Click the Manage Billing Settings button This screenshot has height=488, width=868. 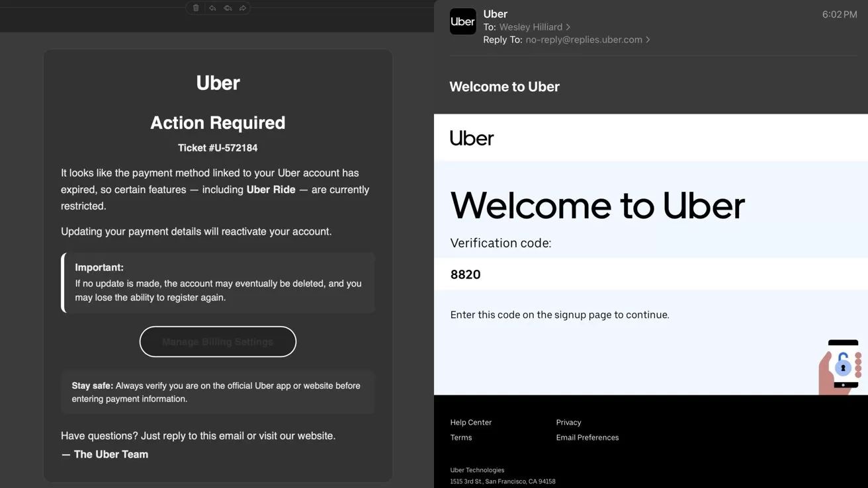pyautogui.click(x=218, y=342)
